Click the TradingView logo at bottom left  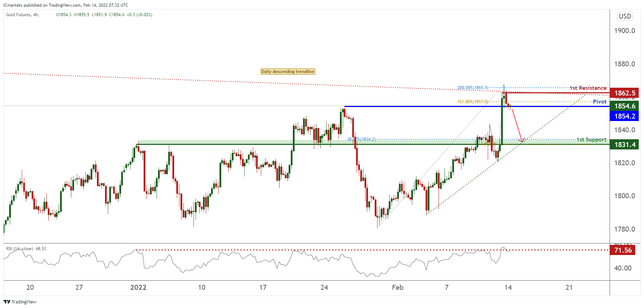click(x=20, y=302)
